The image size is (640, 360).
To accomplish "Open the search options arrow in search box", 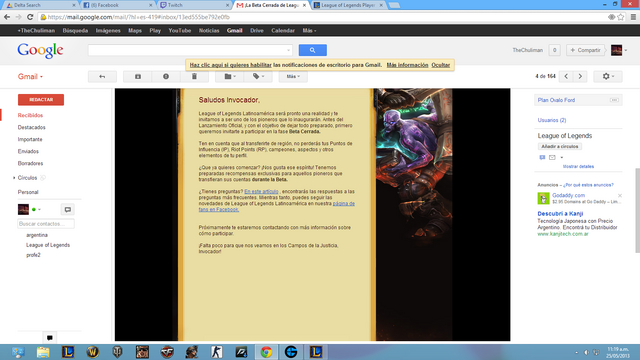I will pos(288,50).
